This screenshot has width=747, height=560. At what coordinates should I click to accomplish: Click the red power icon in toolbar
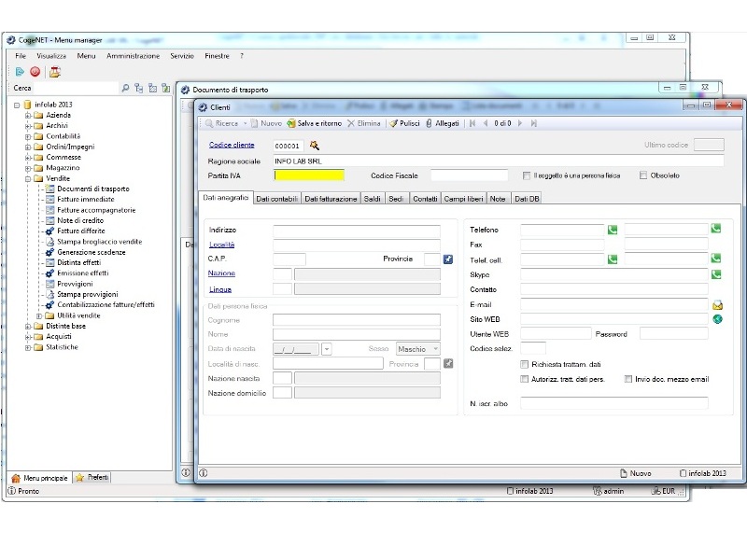[35, 72]
